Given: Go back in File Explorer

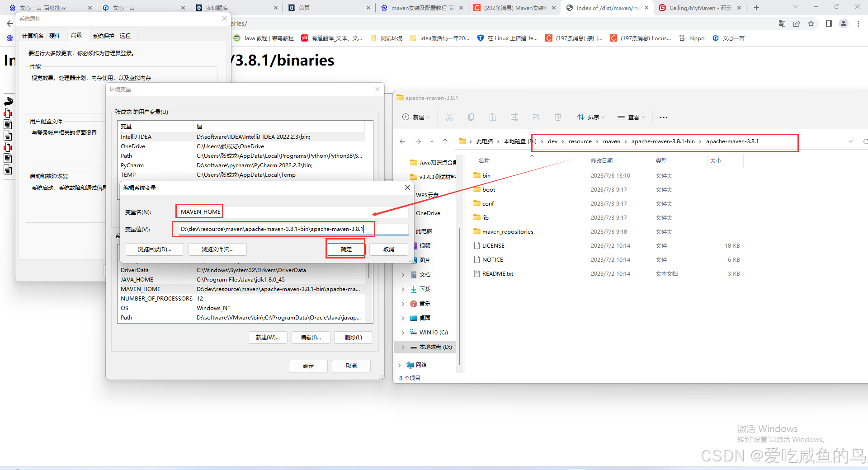Looking at the screenshot, I should coord(402,141).
